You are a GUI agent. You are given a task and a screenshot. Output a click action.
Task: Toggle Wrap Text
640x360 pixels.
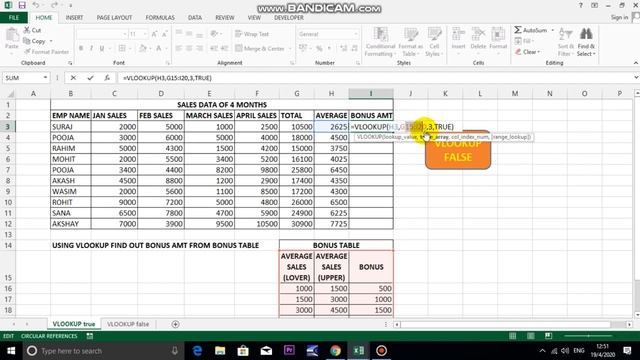point(252,34)
